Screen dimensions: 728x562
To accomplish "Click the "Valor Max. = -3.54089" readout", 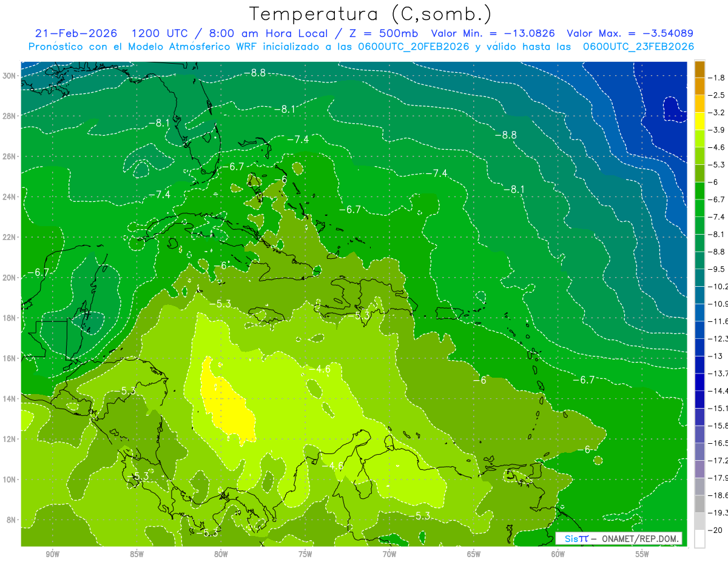I will point(630,33).
